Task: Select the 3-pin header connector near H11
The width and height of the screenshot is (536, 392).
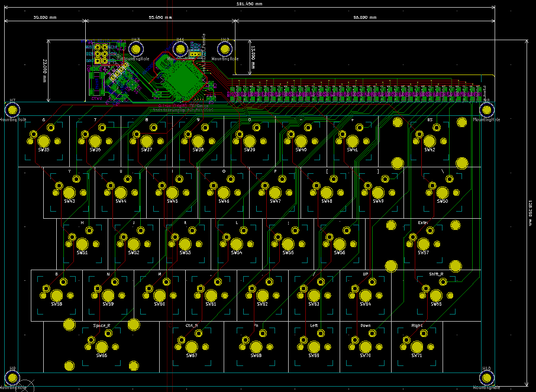Action: pos(195,54)
